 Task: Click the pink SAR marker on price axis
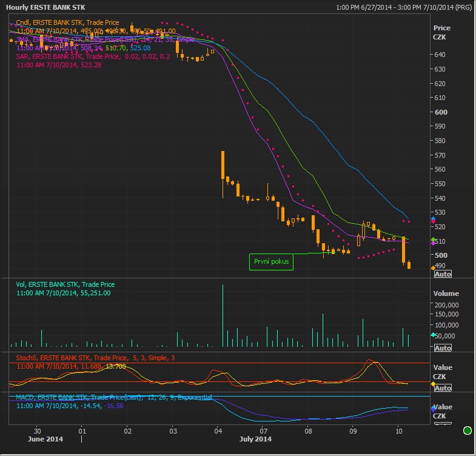coord(433,222)
